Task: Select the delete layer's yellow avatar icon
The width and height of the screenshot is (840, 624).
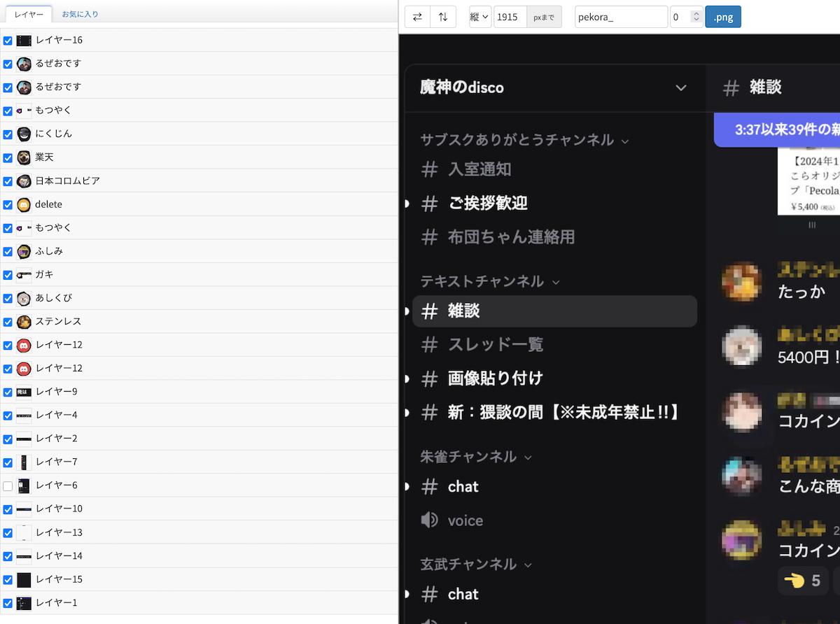Action: [x=24, y=205]
